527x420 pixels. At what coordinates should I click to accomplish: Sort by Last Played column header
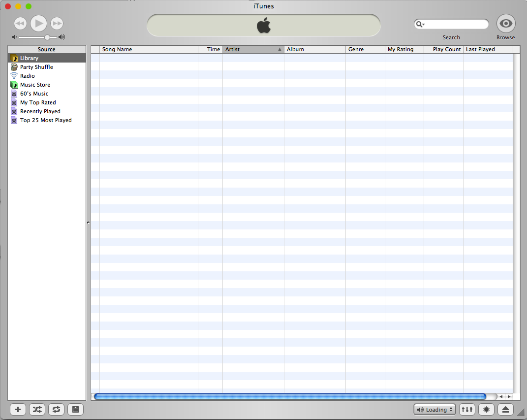[x=488, y=49]
